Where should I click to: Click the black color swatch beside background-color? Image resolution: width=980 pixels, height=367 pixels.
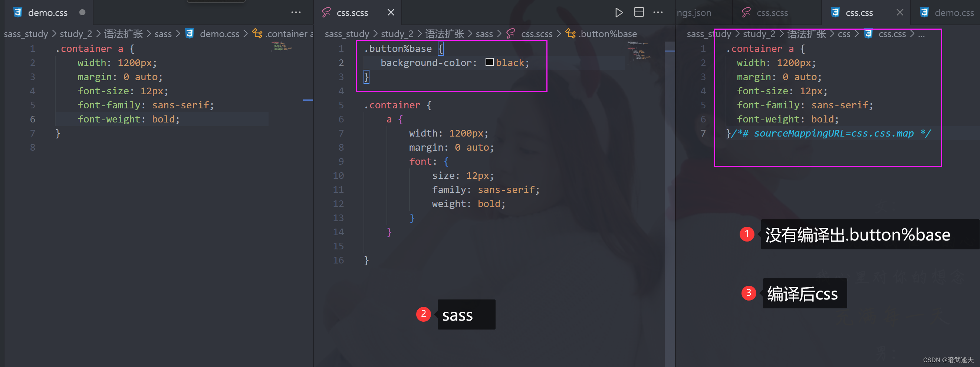pos(489,62)
